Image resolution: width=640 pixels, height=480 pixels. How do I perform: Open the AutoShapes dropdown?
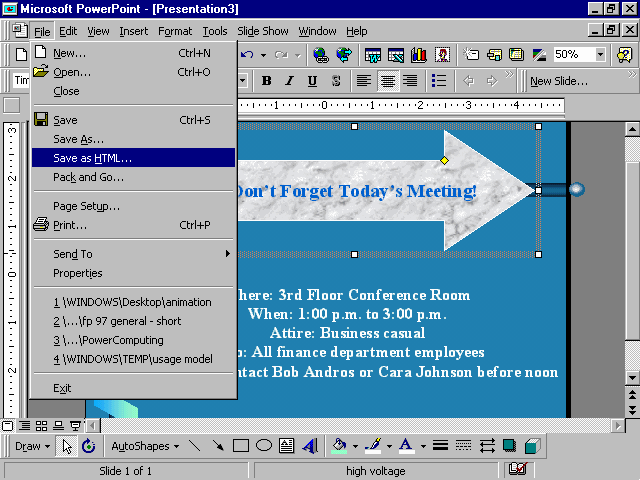click(145, 446)
